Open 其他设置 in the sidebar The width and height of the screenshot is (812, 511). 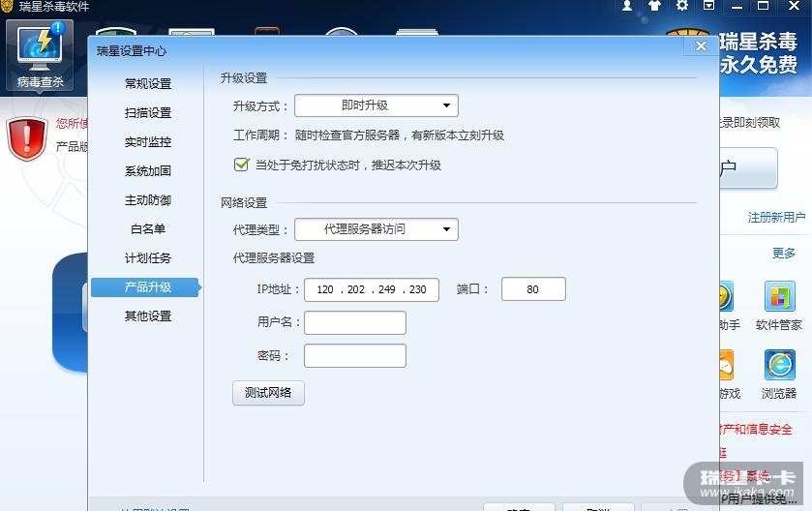tap(147, 316)
